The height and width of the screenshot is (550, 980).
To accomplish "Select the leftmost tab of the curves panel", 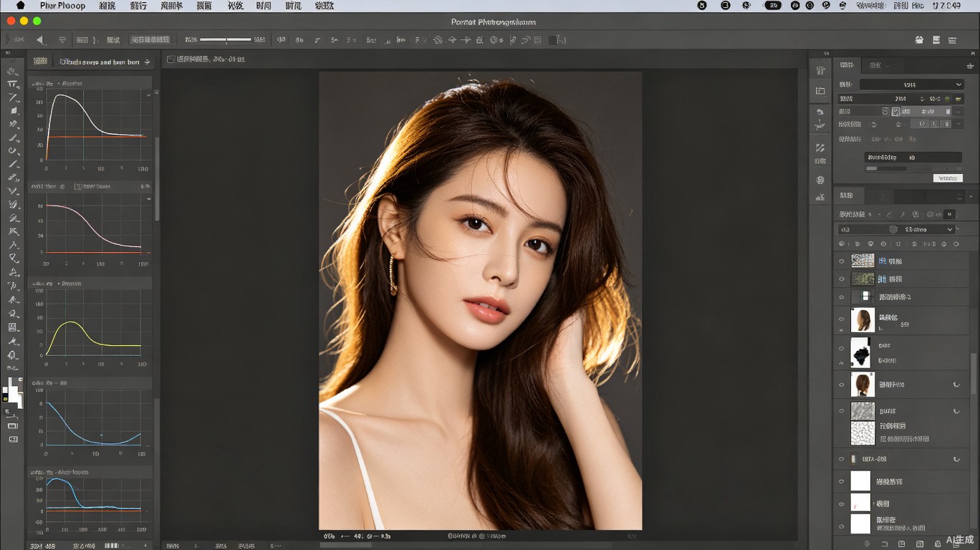I will click(x=41, y=62).
